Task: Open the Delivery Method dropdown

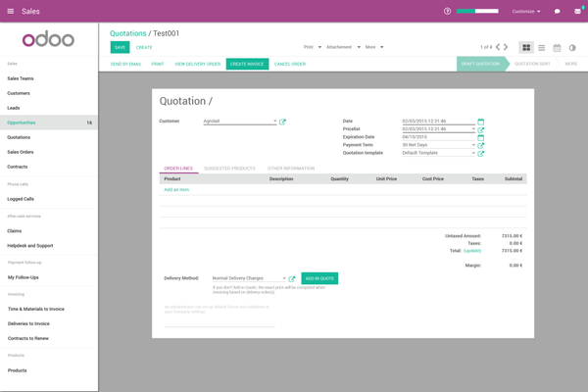Action: click(x=283, y=278)
